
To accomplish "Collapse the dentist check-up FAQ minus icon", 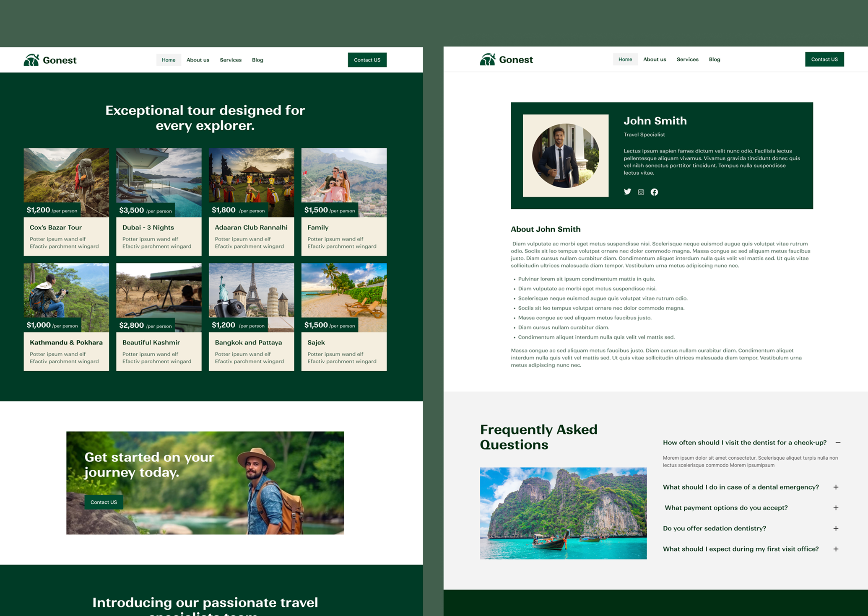I will (838, 443).
